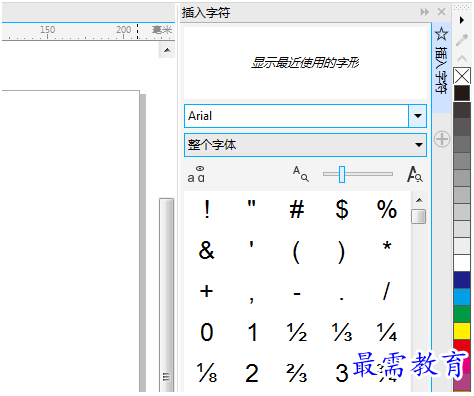Close the 插入字符 docker panel
Viewport: 474px width, 396px height.
(x=441, y=12)
